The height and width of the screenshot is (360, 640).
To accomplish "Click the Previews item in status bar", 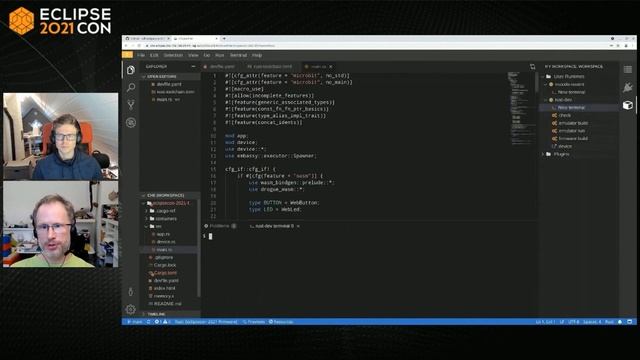I will pos(253,322).
